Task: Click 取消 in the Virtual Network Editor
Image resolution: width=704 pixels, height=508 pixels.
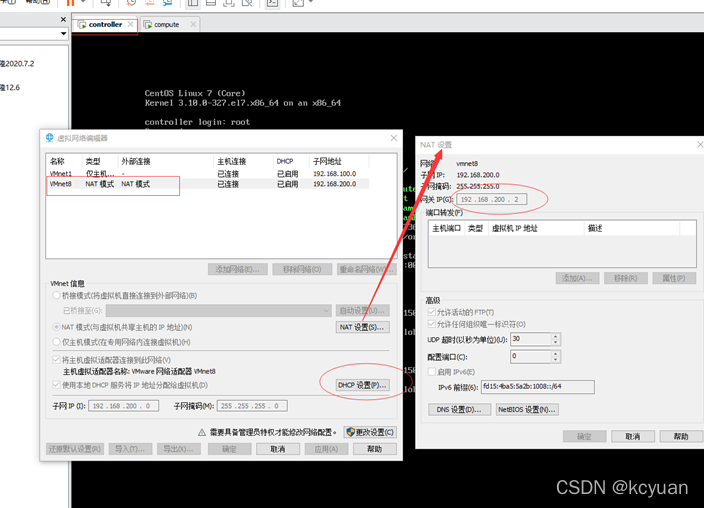Action: [x=277, y=449]
